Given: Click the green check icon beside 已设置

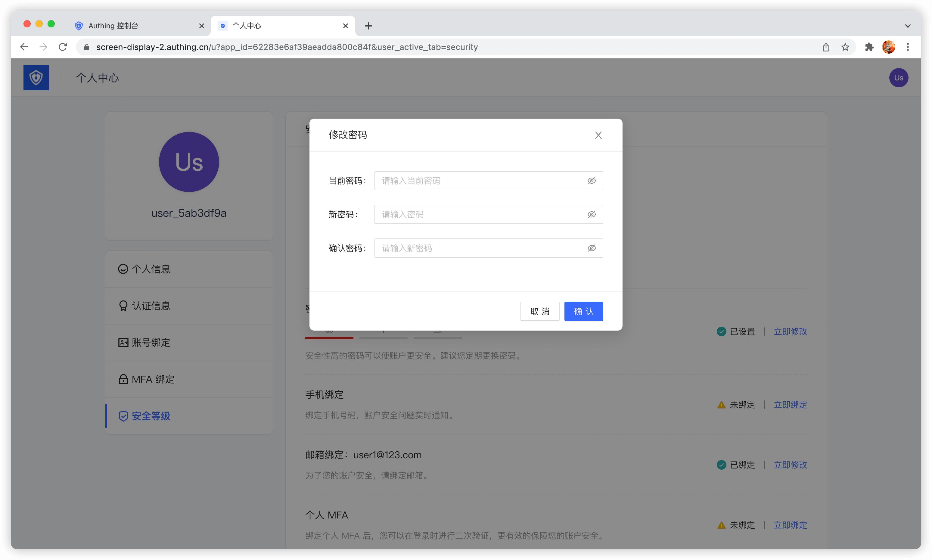Looking at the screenshot, I should click(x=721, y=331).
